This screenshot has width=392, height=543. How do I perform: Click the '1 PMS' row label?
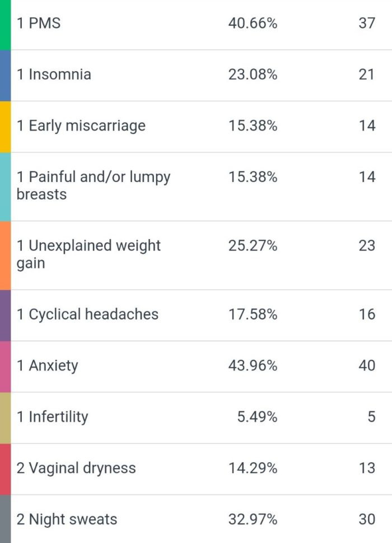39,23
